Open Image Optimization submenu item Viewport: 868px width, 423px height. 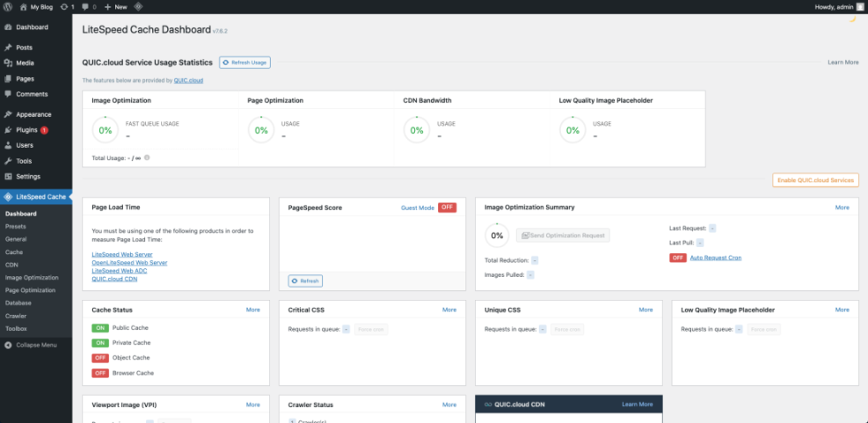(x=32, y=277)
